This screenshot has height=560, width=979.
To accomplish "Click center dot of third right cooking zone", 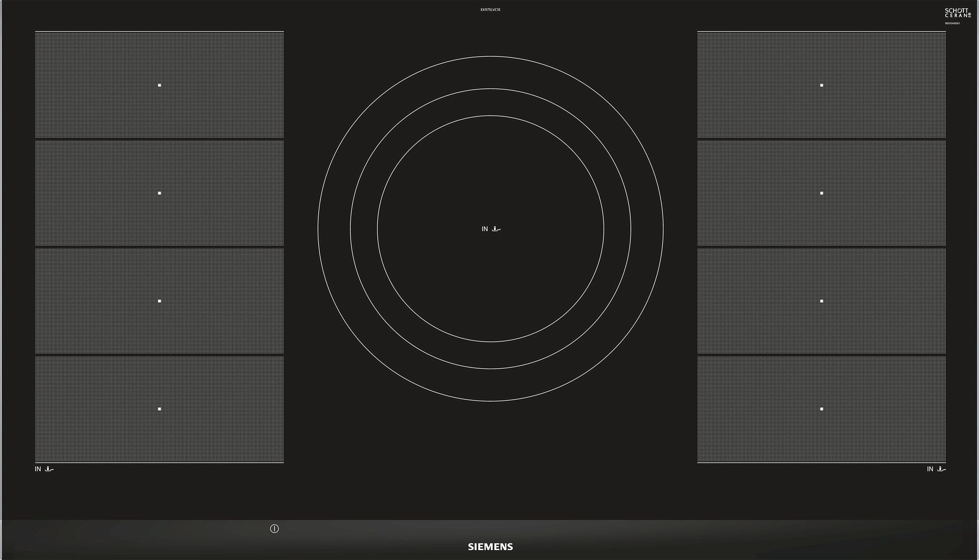I will pos(821,301).
